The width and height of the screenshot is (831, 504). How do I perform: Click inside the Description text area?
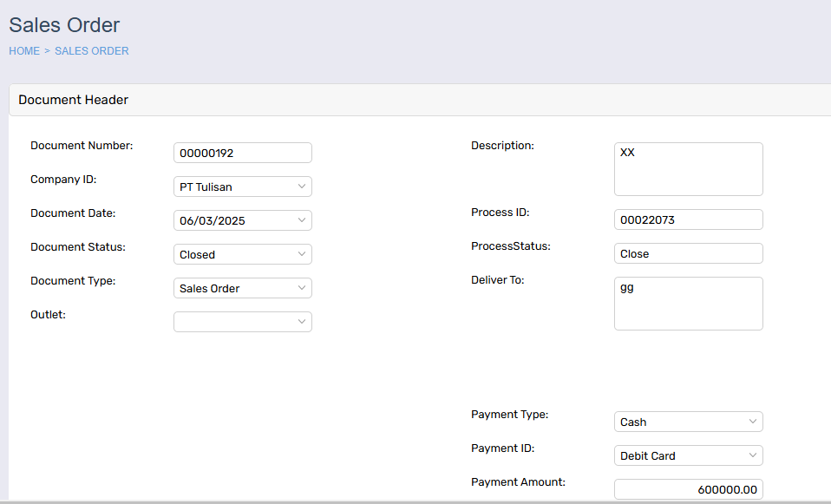pos(689,169)
